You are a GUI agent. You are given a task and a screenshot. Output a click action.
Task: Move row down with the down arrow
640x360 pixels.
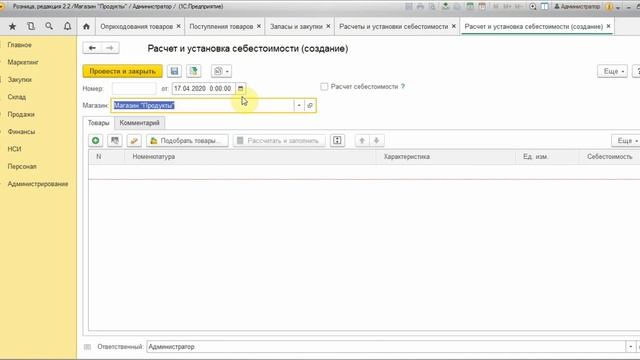(376, 140)
